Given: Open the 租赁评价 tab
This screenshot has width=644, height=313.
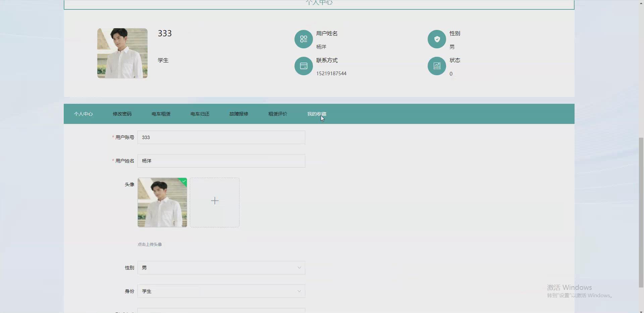Looking at the screenshot, I should (x=278, y=114).
